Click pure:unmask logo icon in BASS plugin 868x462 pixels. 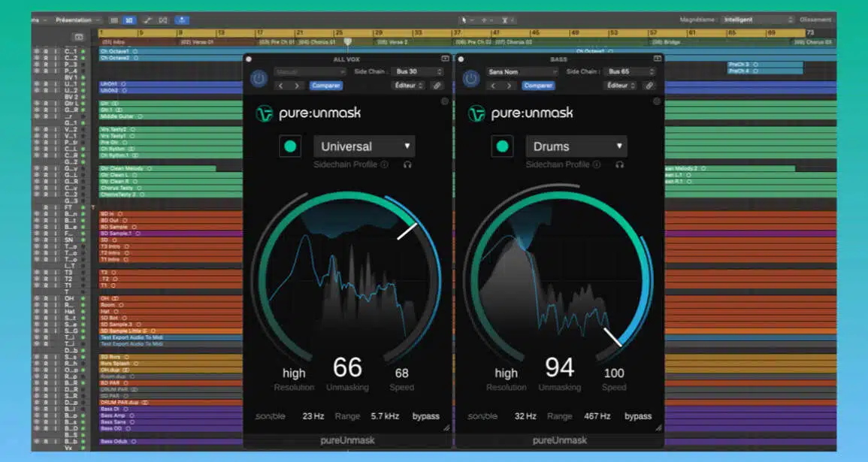pos(476,113)
